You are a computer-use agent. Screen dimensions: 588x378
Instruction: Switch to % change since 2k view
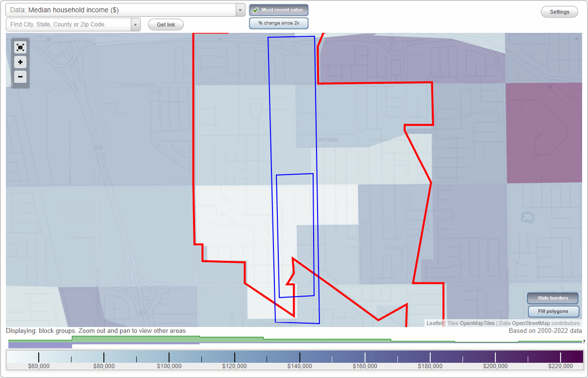coord(278,23)
